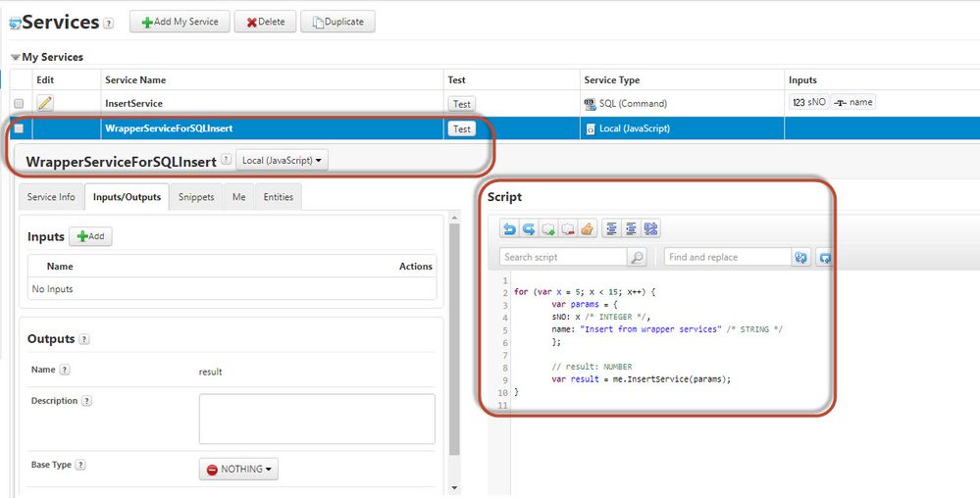Open the Base Type NOTHING dropdown
Screen dimensions: 980x498
click(238, 470)
